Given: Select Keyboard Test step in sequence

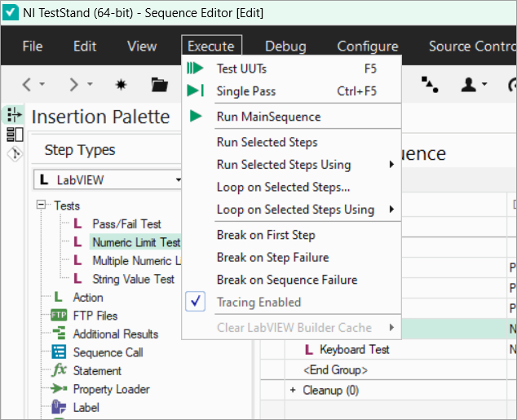Looking at the screenshot, I should click(355, 349).
